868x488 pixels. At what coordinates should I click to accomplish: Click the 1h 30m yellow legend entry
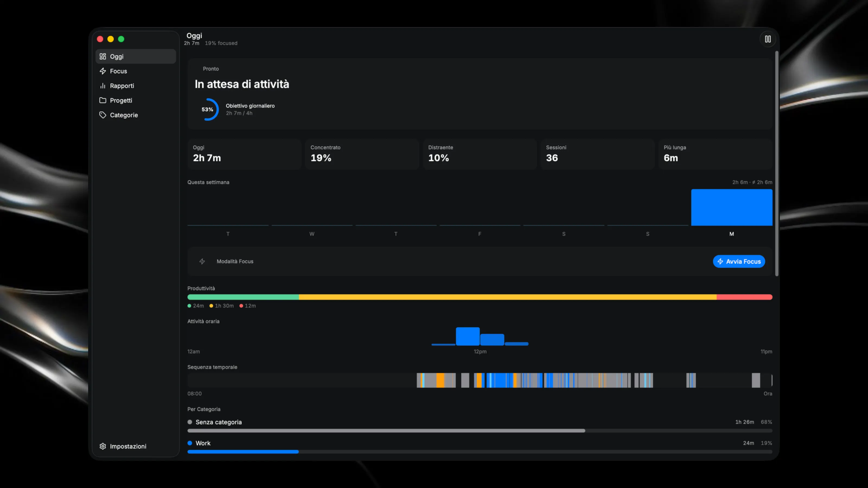click(x=221, y=306)
